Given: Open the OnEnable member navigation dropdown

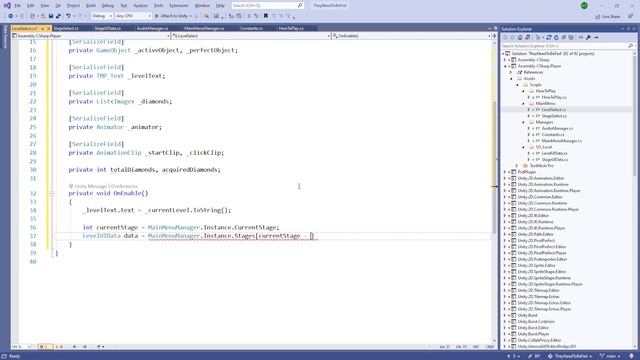Looking at the screenshot, I should coord(411,36).
